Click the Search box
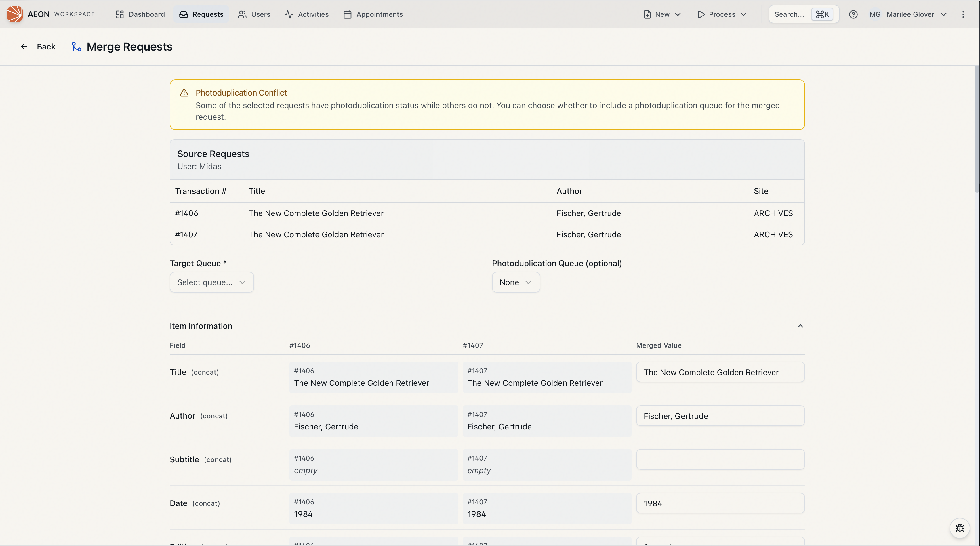This screenshot has height=546, width=980. click(803, 14)
